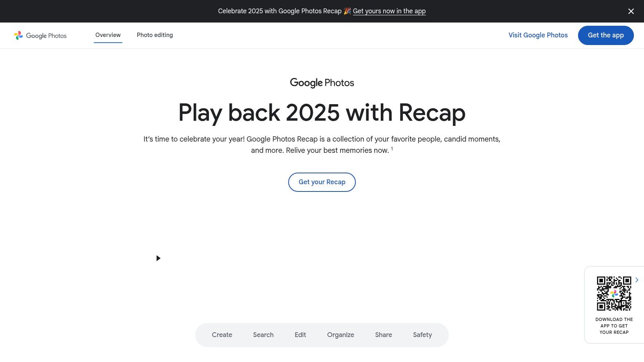Open the Share feature section
Image resolution: width=644 pixels, height=362 pixels.
click(x=383, y=335)
